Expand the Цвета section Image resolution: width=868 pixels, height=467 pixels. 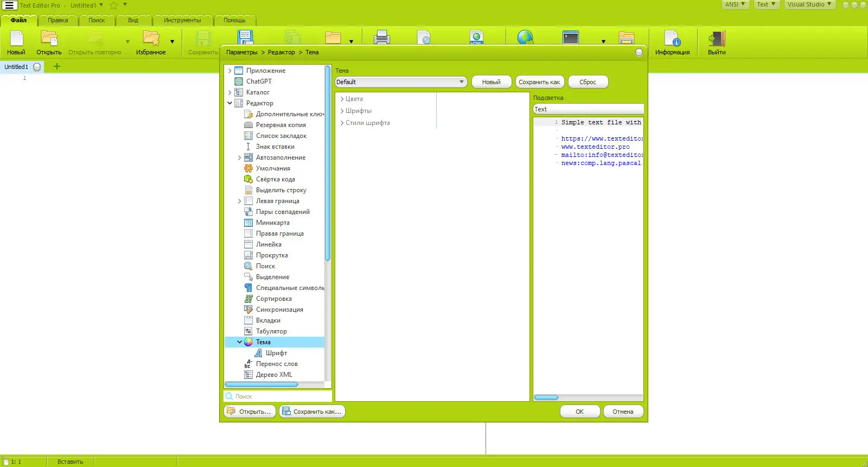click(342, 99)
